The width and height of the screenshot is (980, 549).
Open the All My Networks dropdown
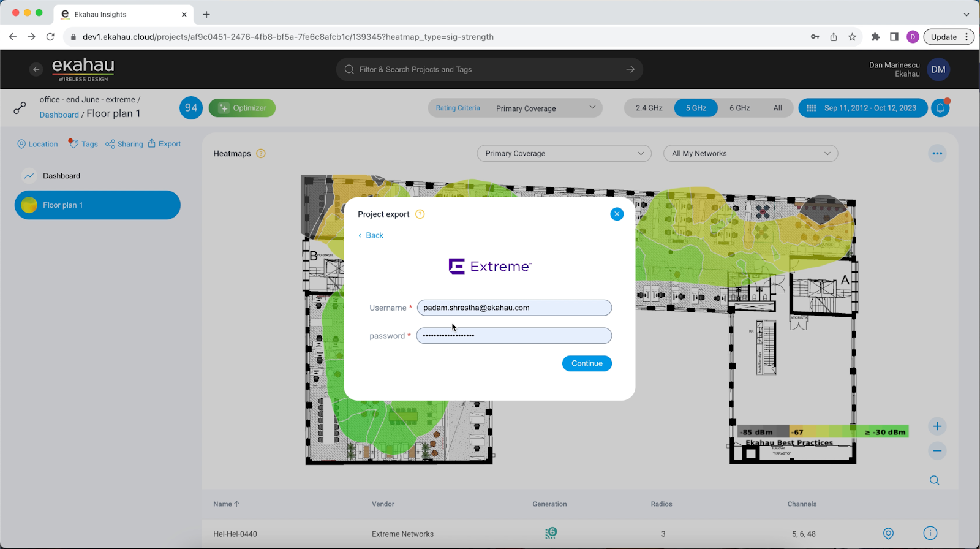(x=751, y=153)
